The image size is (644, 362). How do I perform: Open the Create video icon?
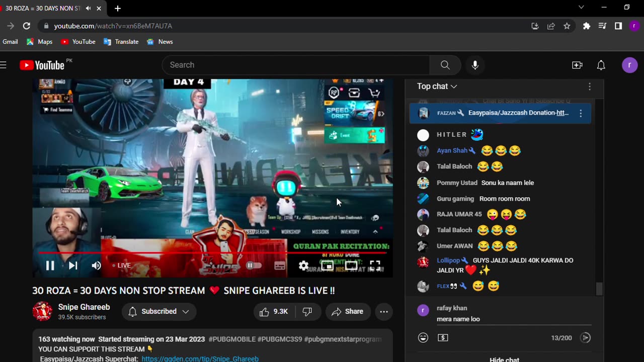tap(577, 65)
